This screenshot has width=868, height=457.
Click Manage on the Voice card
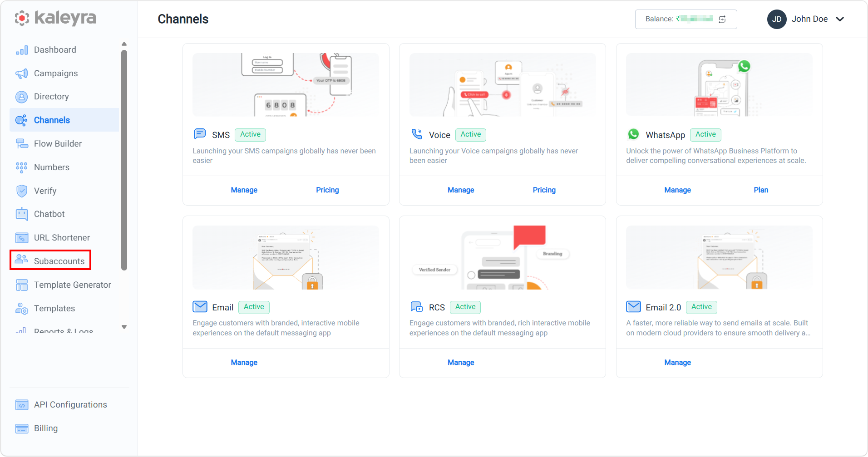[x=461, y=190]
